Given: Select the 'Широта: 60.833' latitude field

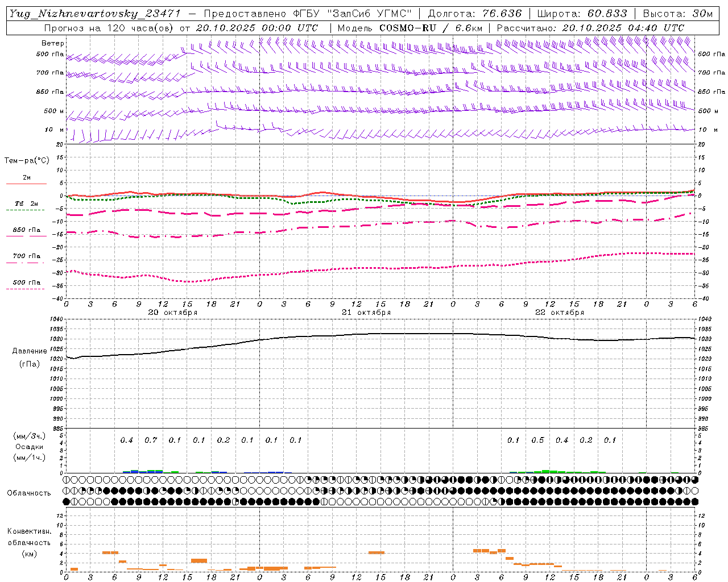Looking at the screenshot, I should (x=582, y=14).
